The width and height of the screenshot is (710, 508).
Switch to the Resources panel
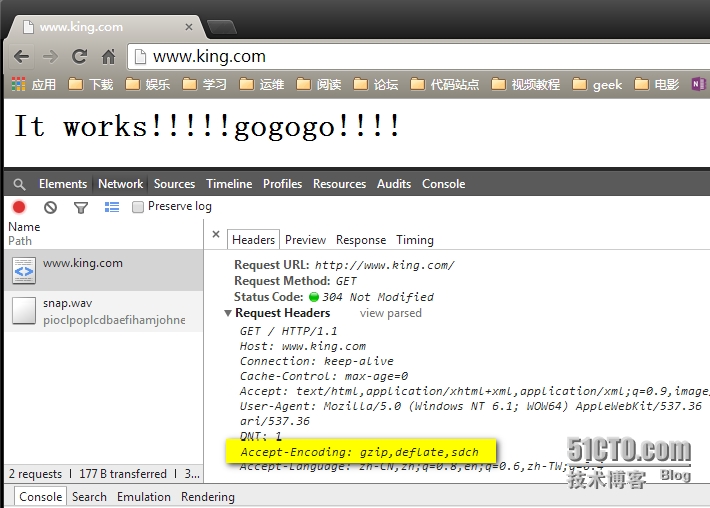340,184
